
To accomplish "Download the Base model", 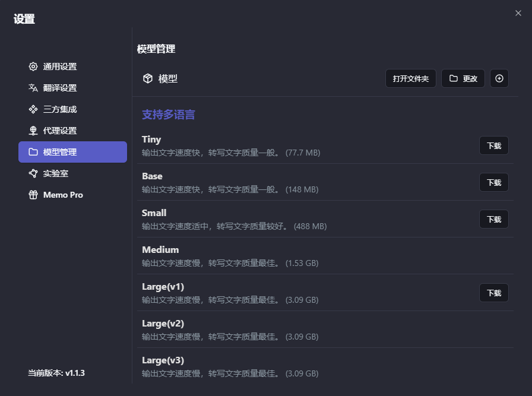I will point(493,182).
